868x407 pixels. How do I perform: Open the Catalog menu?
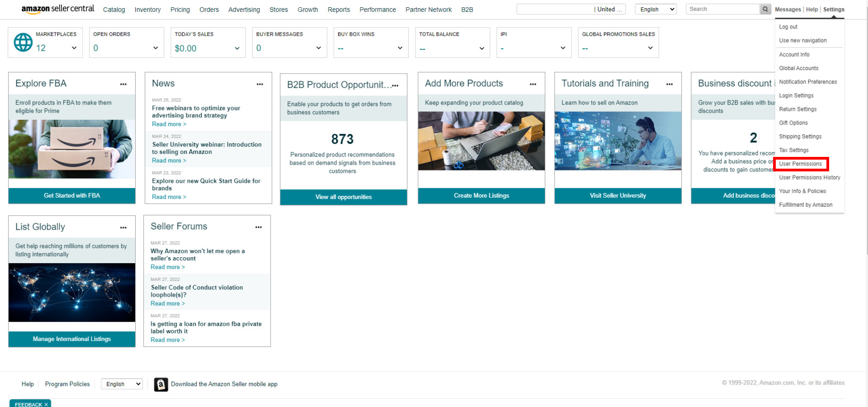point(114,9)
